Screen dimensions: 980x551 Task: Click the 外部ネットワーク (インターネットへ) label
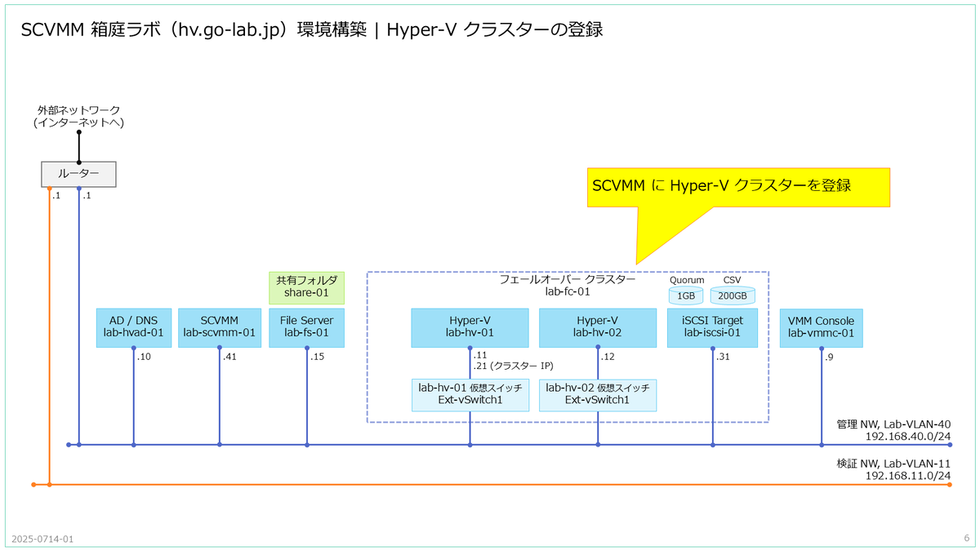point(78,116)
